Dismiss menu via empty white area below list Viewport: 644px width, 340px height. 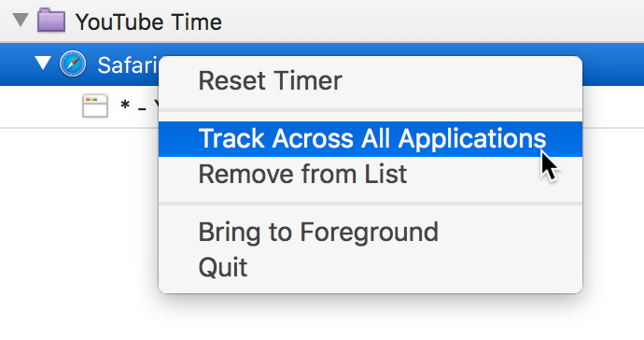click(x=78, y=234)
